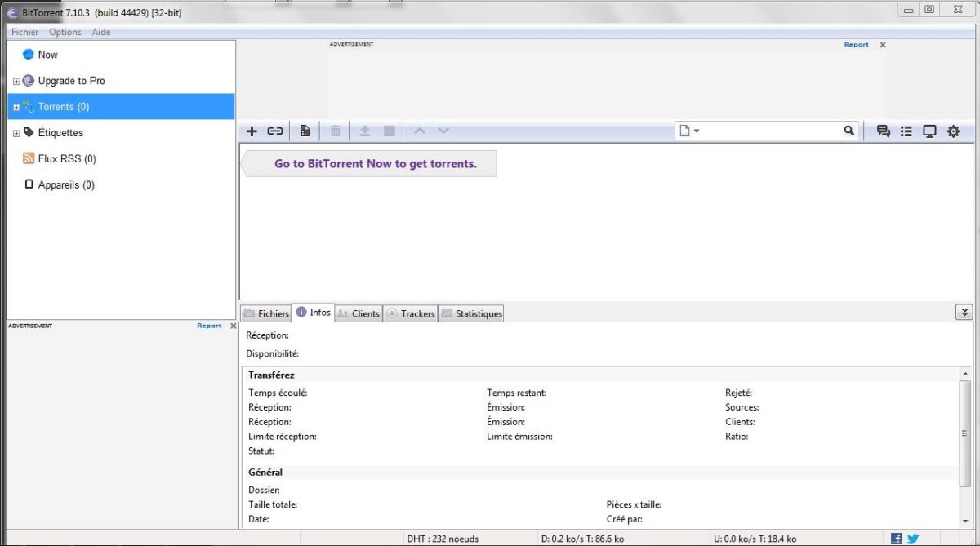This screenshot has width=980, height=546.
Task: Toggle the detailed info list view
Action: [x=906, y=131]
